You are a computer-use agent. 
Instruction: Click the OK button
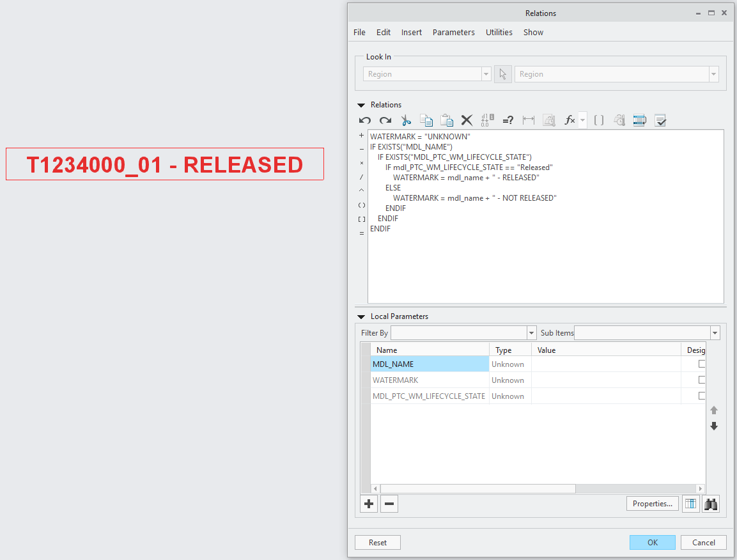click(x=652, y=542)
